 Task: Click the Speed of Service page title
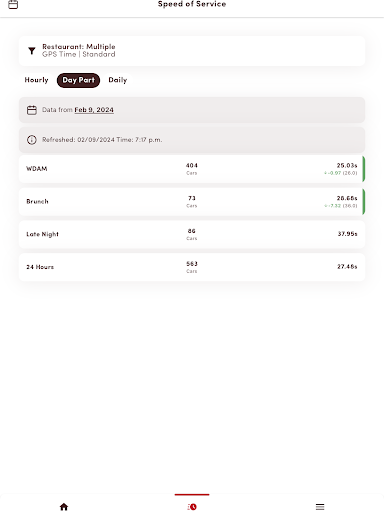(192, 4)
